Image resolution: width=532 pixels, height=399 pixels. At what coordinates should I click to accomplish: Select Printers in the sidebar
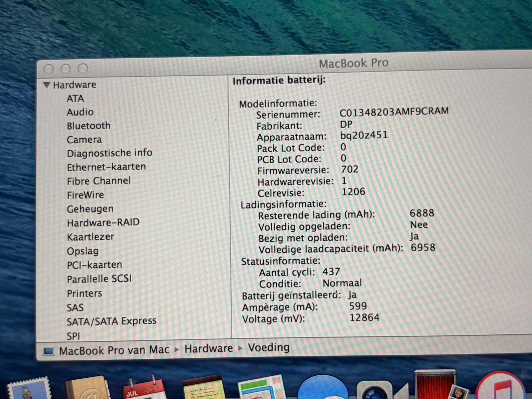tap(84, 293)
